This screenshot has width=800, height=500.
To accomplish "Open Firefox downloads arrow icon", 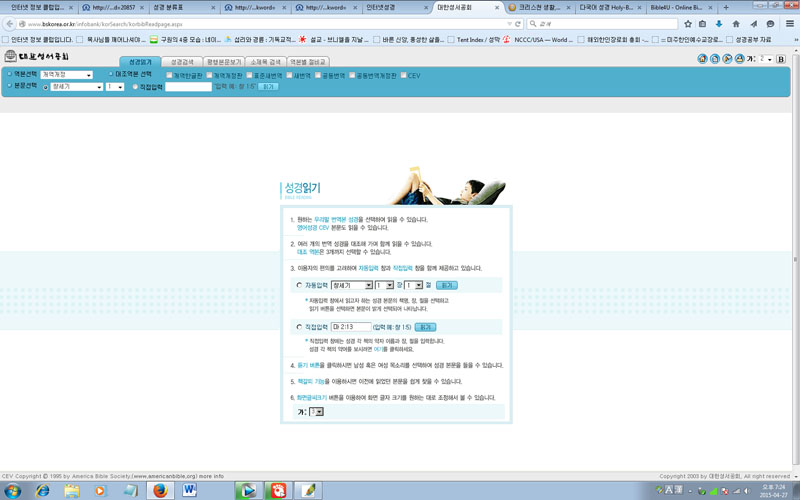I will coord(718,23).
